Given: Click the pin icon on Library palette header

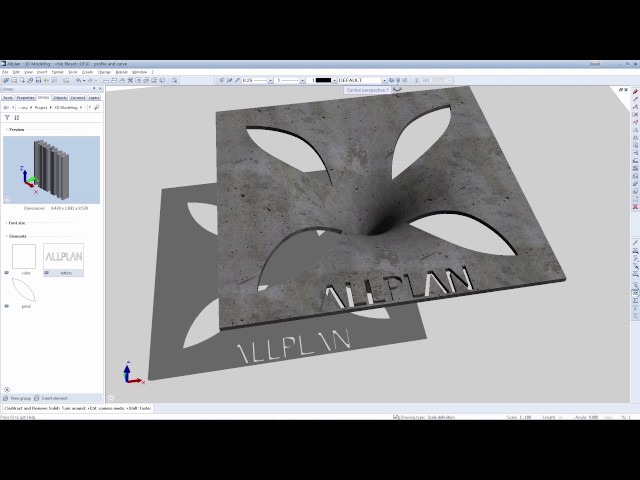Looking at the screenshot, I should pyautogui.click(x=94, y=89).
